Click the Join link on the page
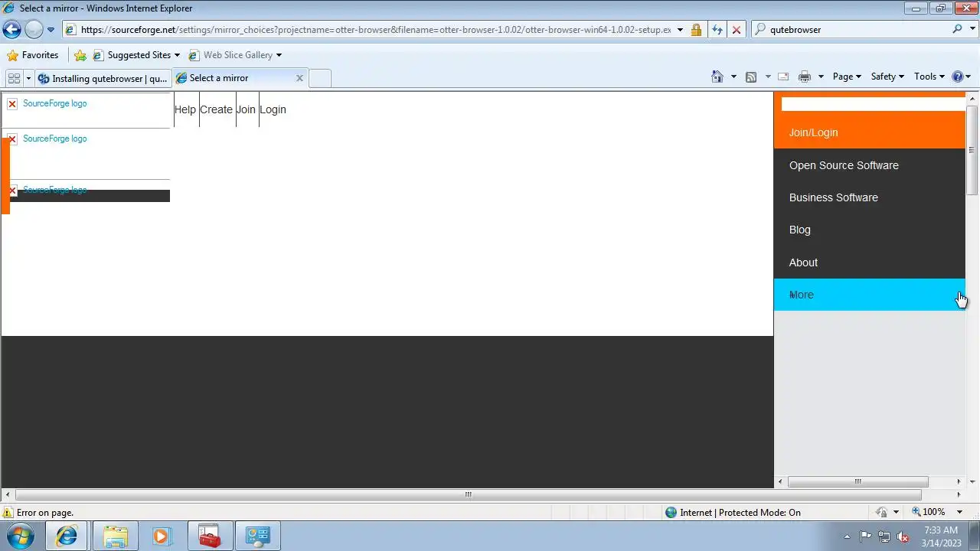Image resolution: width=980 pixels, height=551 pixels. pos(246,109)
